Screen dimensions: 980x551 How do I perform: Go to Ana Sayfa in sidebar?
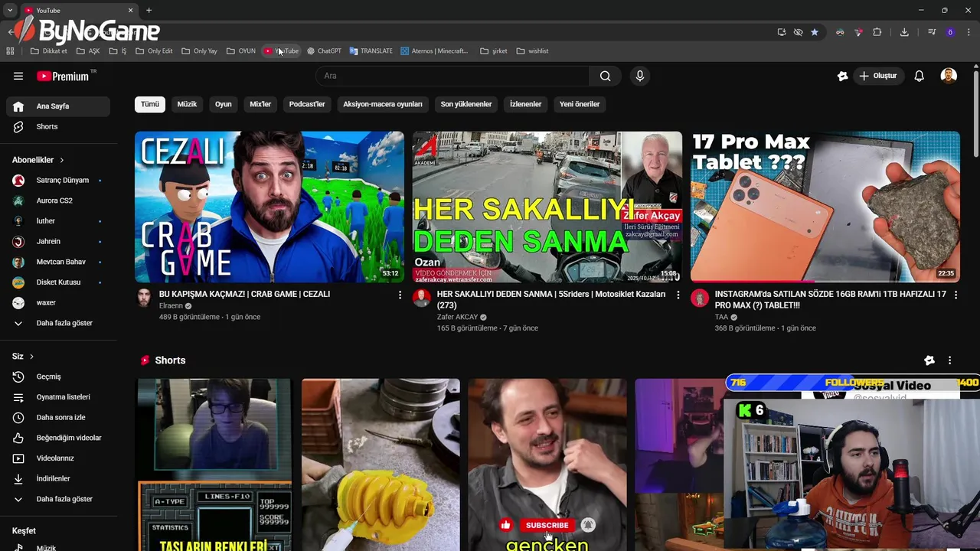click(57, 106)
